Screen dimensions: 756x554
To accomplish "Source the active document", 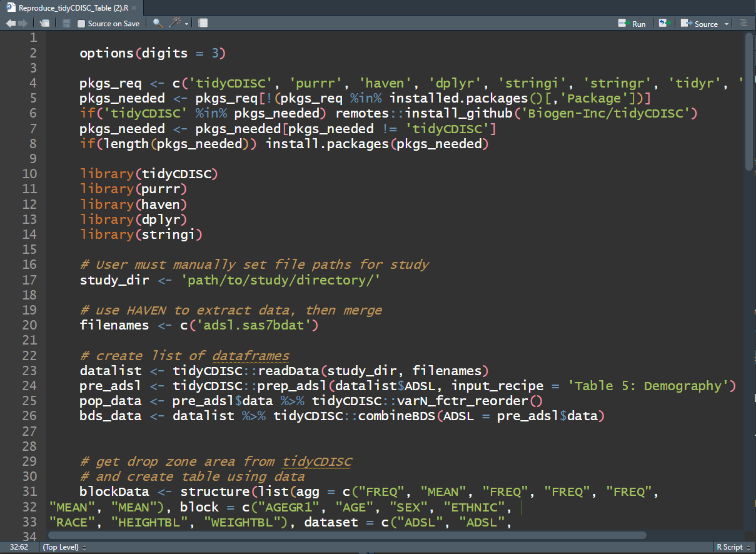I will coord(699,23).
